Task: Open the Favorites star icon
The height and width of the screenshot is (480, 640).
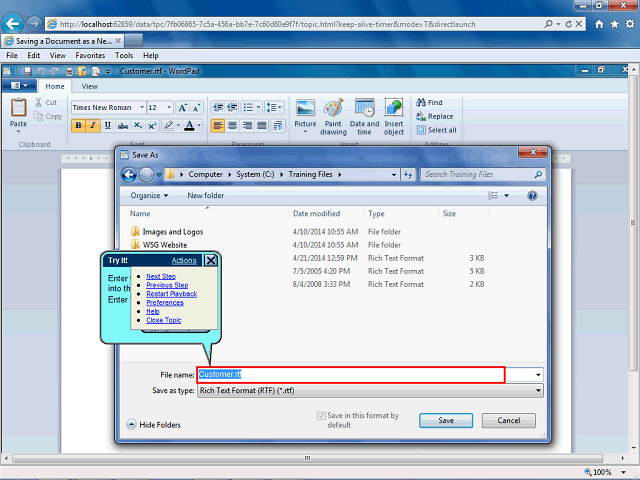Action: click(614, 24)
